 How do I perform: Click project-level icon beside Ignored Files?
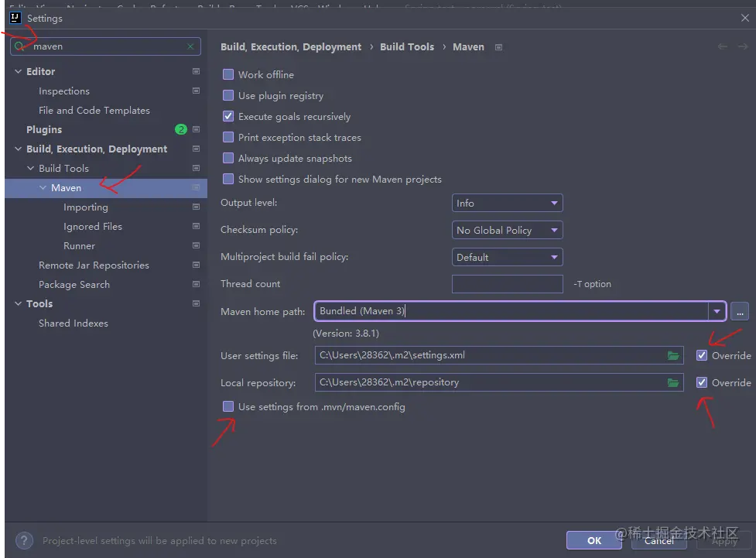point(197,226)
